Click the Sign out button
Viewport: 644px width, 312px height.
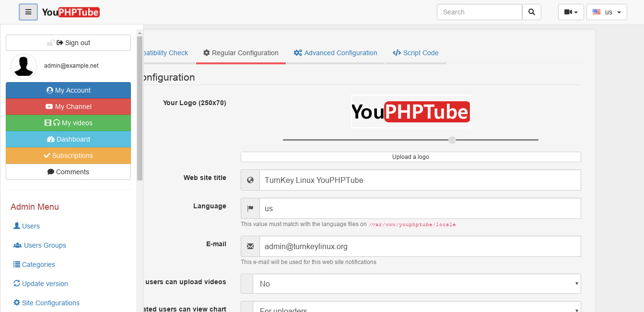68,43
